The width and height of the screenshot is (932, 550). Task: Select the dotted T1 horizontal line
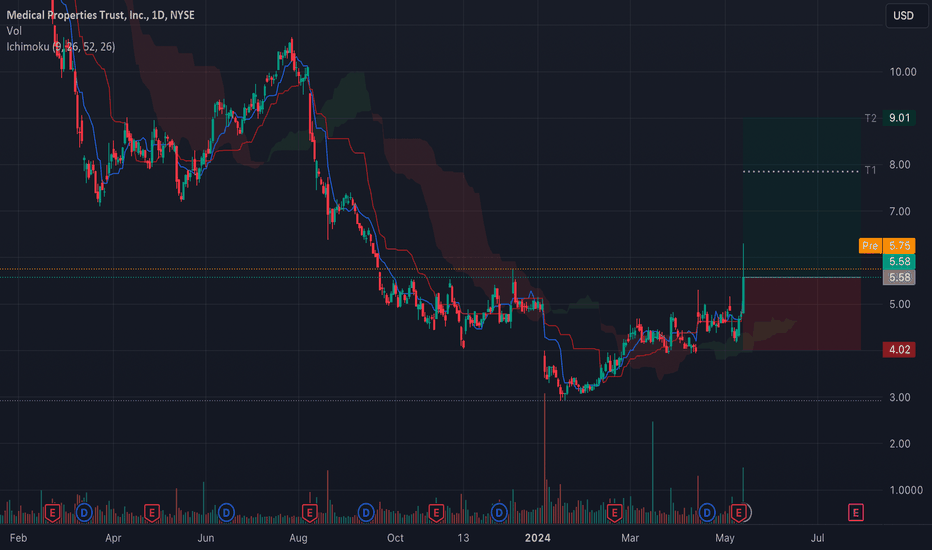pos(801,171)
